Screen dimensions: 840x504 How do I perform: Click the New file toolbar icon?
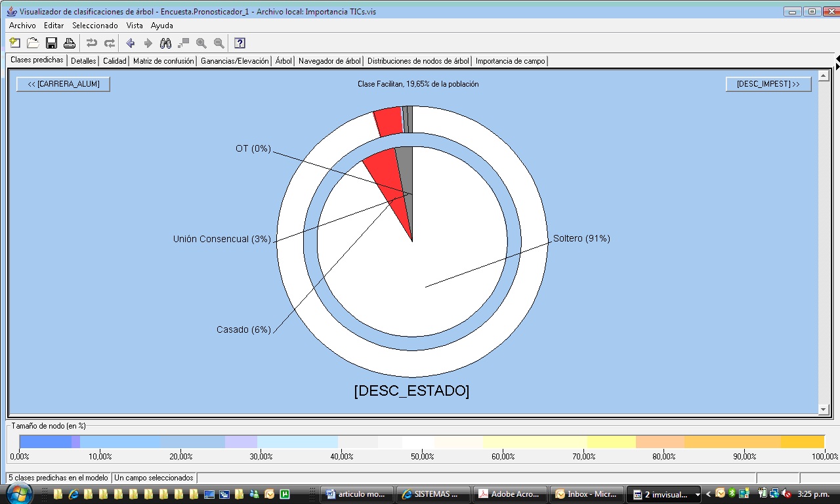click(x=15, y=43)
